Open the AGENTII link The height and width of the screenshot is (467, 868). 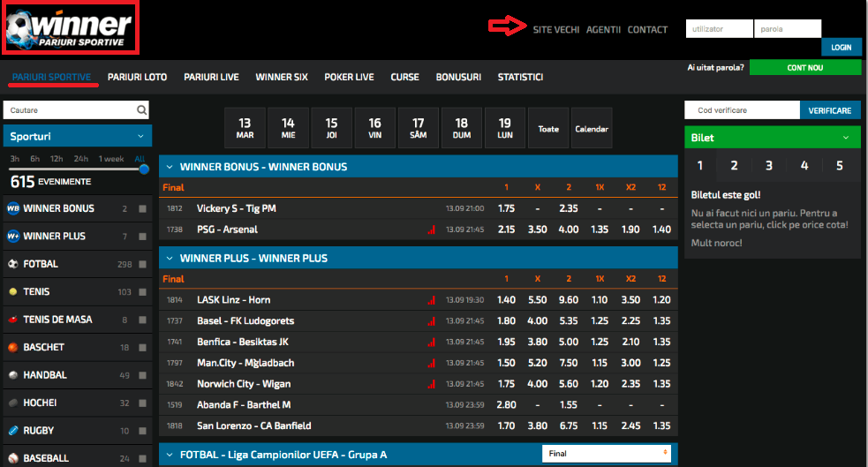click(603, 29)
